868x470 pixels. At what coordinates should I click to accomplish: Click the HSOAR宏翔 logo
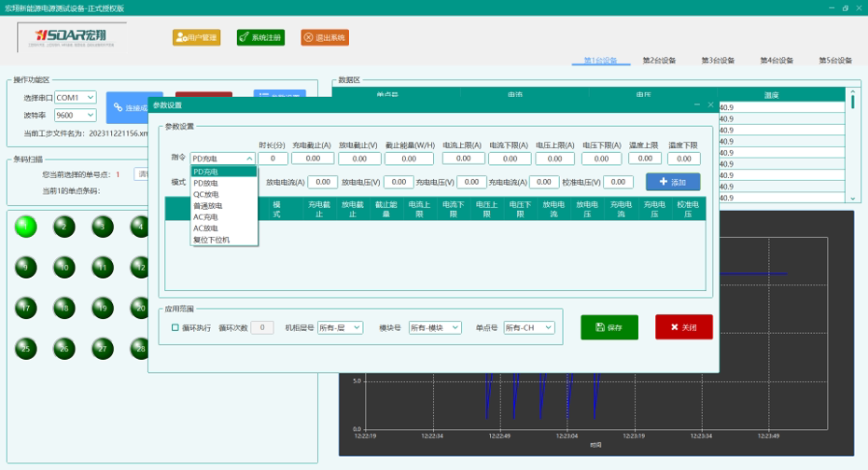click(x=72, y=37)
